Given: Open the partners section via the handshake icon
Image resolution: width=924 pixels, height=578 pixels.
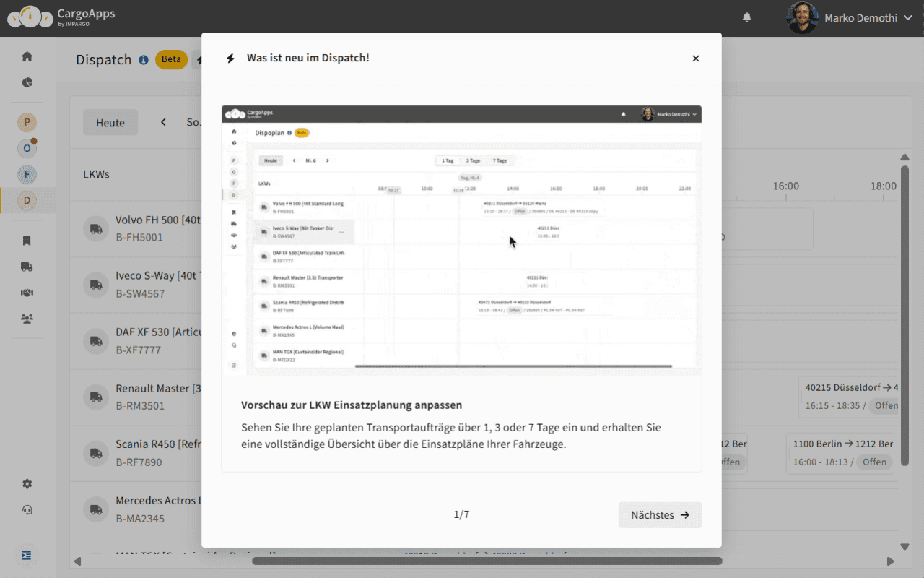Looking at the screenshot, I should [x=27, y=293].
